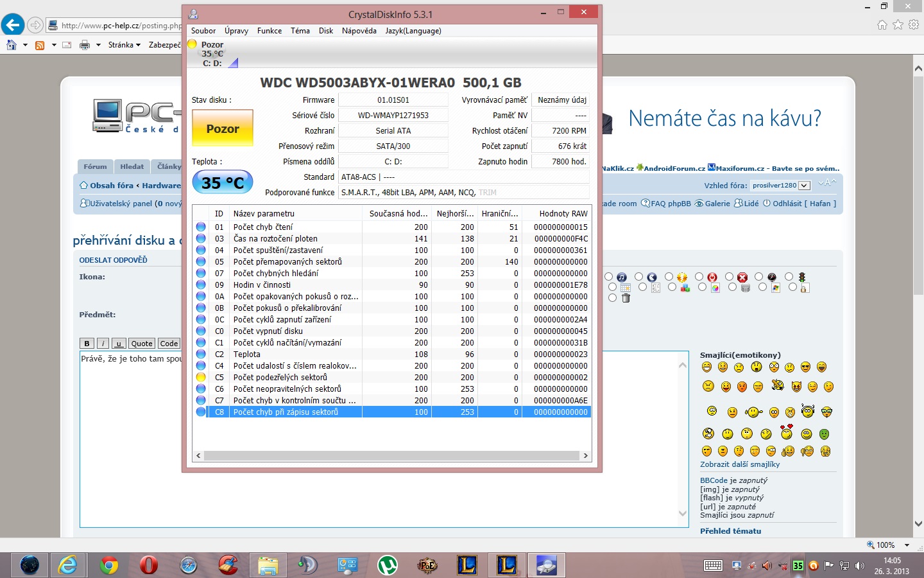Select the red X topic icon radio button
924x578 pixels.
pyautogui.click(x=730, y=277)
